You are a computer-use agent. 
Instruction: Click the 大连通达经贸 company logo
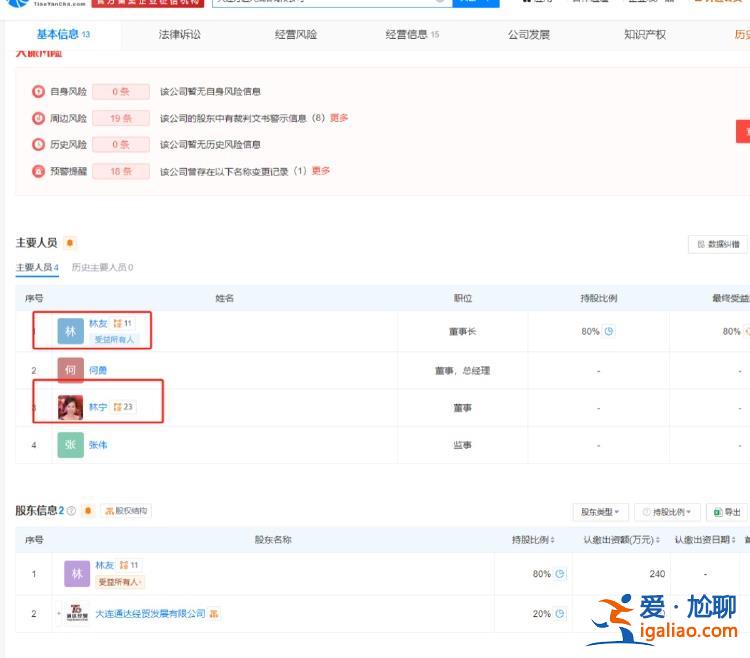tap(77, 613)
